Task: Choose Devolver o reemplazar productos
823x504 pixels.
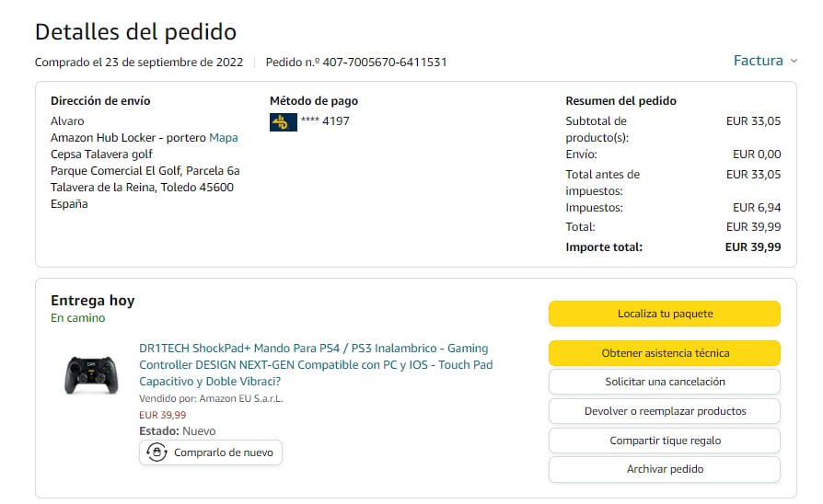Action: click(x=664, y=411)
